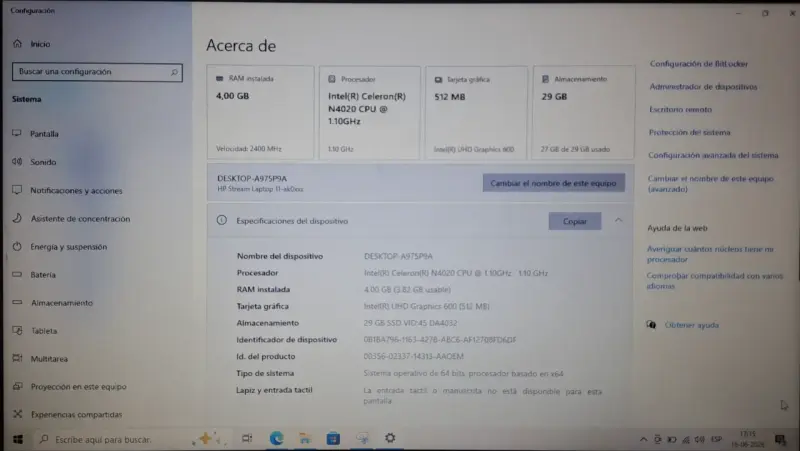Collapse Especificaciones del dispositivo section
This screenshot has height=451, width=800.
click(618, 220)
